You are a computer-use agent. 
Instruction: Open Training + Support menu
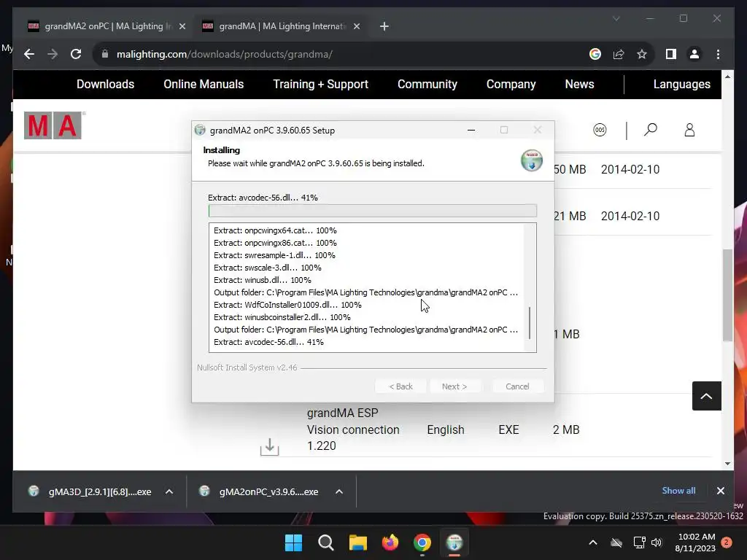tap(321, 85)
